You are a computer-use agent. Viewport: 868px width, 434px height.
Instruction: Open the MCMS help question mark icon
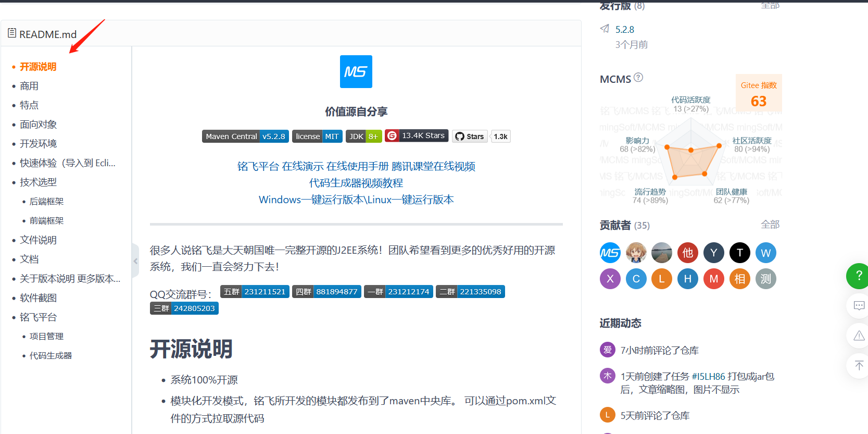coord(638,78)
